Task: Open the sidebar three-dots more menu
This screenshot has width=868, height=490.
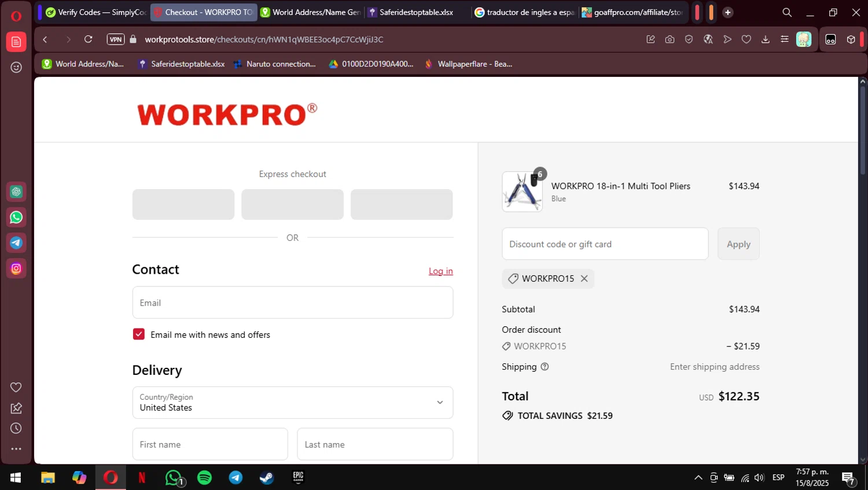Action: pos(16,449)
